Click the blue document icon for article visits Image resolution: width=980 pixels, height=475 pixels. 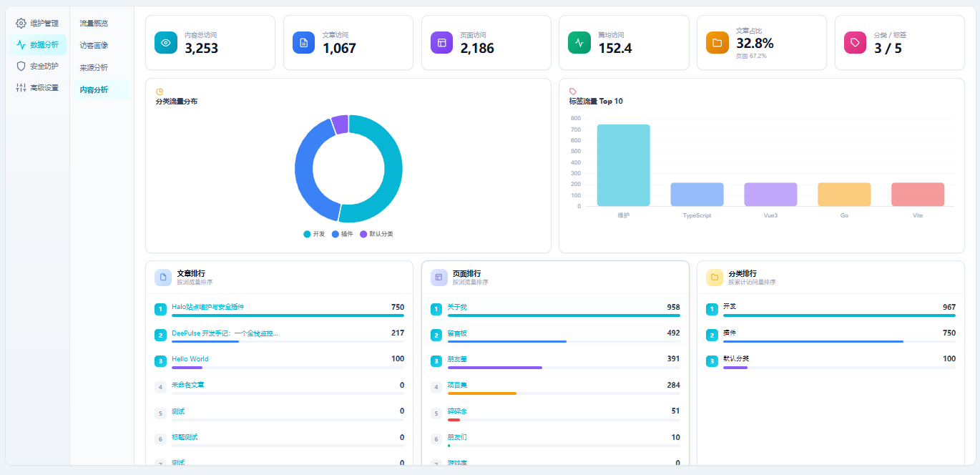(304, 43)
